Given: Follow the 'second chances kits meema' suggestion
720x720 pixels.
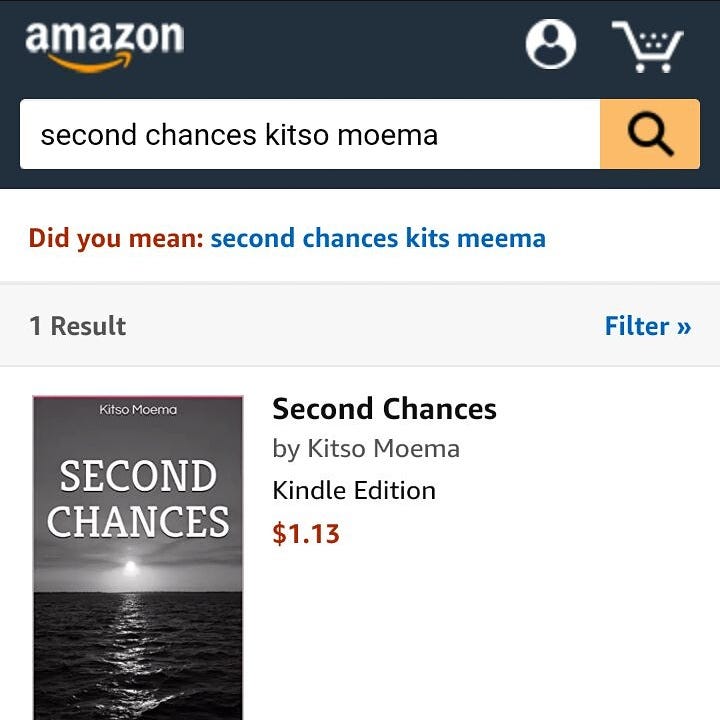Looking at the screenshot, I should 378,238.
